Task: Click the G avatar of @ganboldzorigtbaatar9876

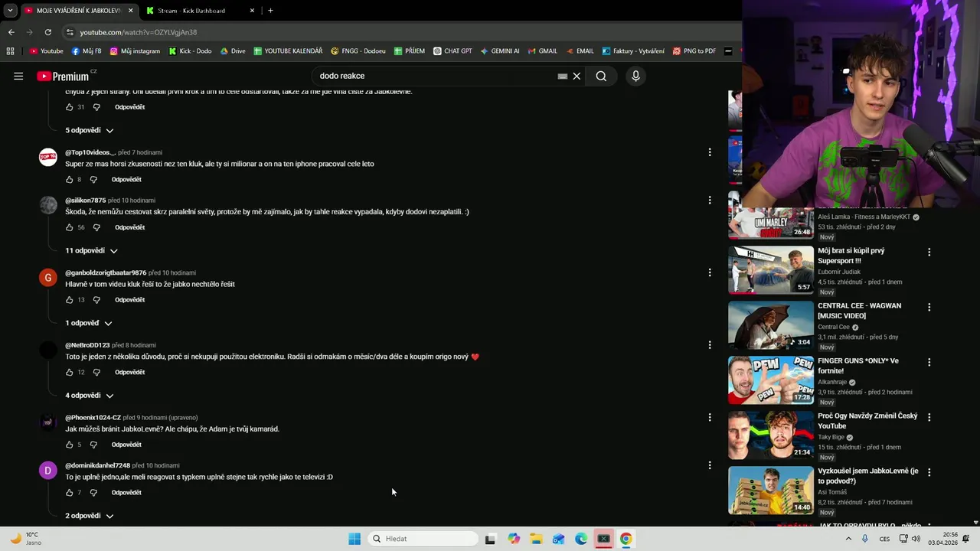Action: (x=48, y=278)
